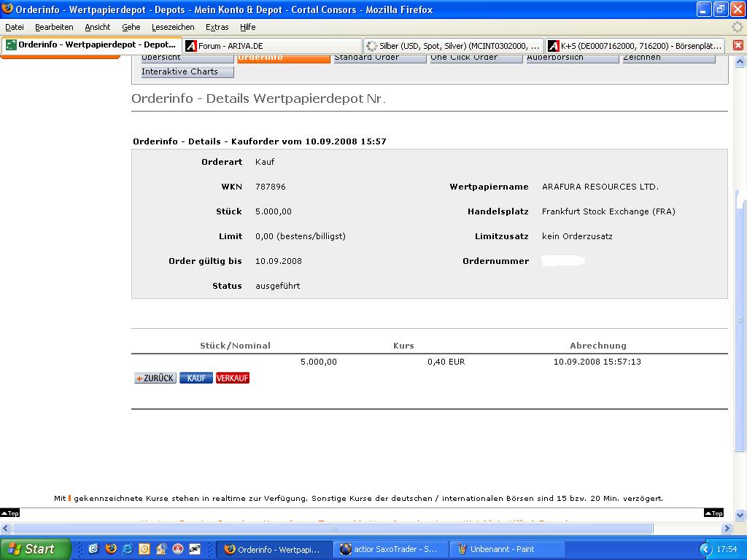Click the Firefox icon in title bar
Screen dimensions: 747x560
[7, 9]
